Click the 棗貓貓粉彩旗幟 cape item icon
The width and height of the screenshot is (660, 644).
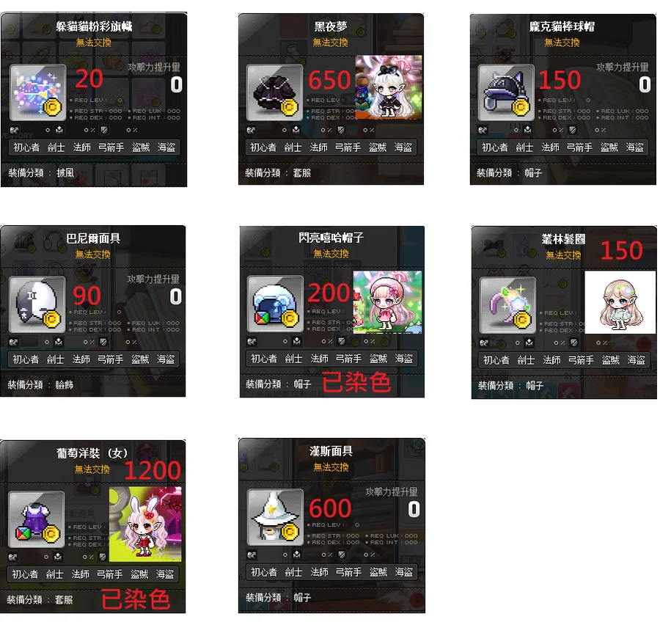coord(38,92)
